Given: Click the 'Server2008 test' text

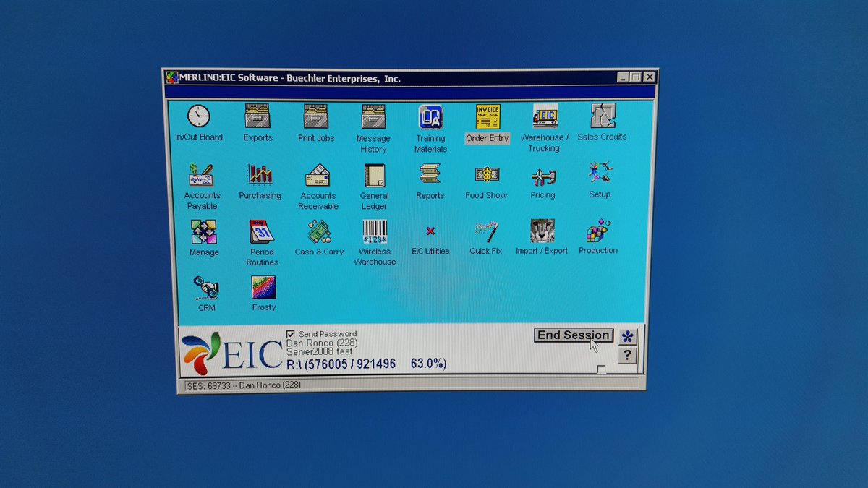Looking at the screenshot, I should click(320, 351).
